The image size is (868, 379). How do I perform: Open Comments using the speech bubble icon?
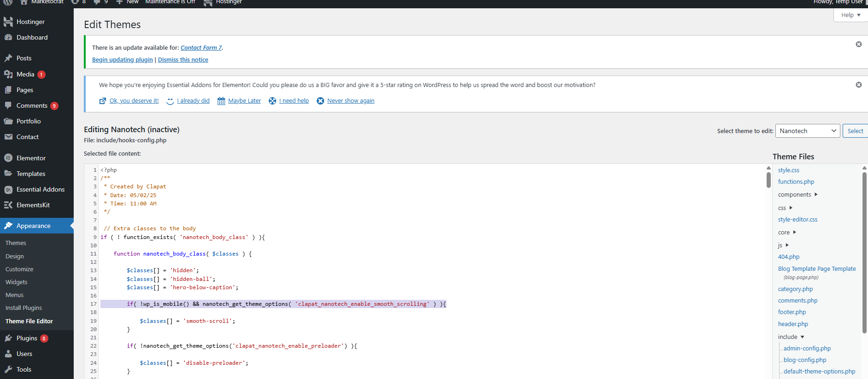point(8,105)
